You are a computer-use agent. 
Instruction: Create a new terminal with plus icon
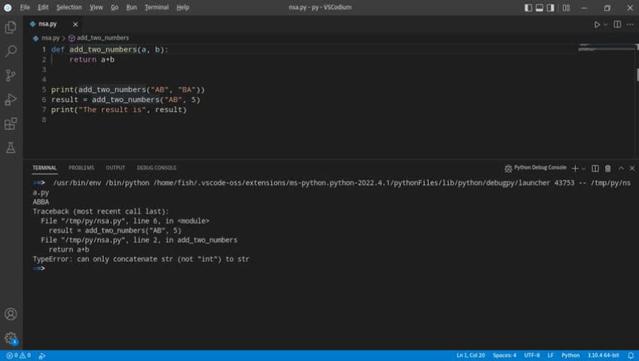coord(575,168)
